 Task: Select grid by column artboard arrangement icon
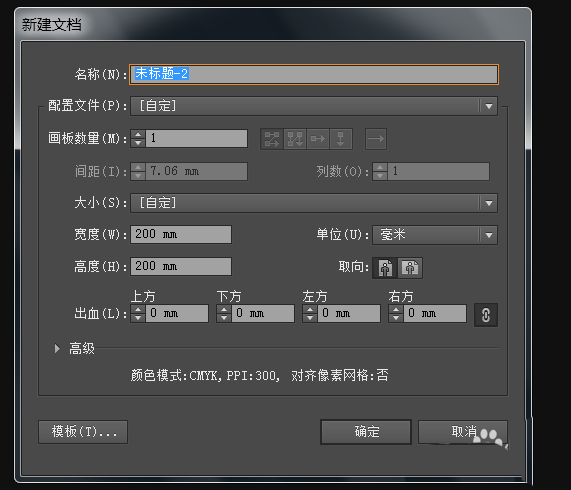click(295, 139)
